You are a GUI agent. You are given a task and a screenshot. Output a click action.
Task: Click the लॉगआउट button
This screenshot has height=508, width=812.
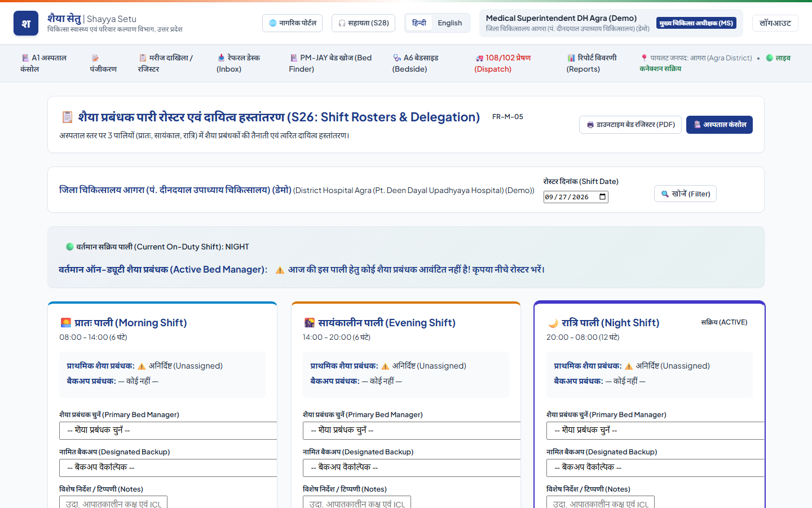(775, 23)
